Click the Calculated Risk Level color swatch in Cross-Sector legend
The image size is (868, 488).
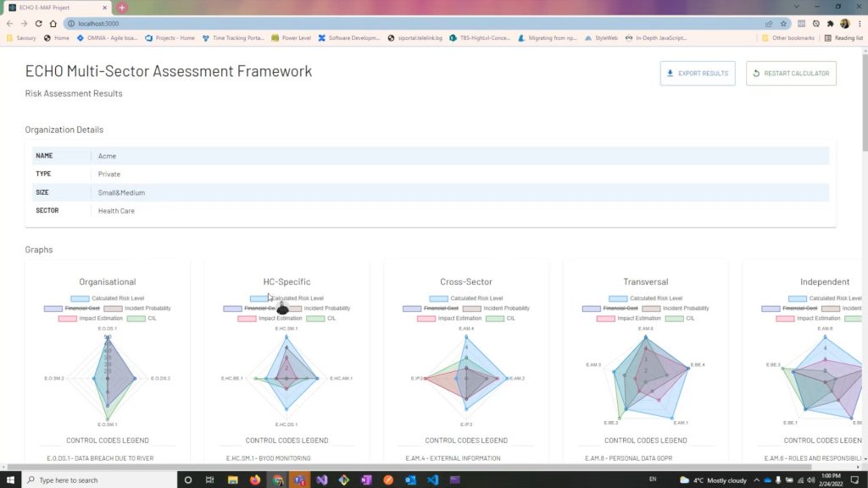439,298
